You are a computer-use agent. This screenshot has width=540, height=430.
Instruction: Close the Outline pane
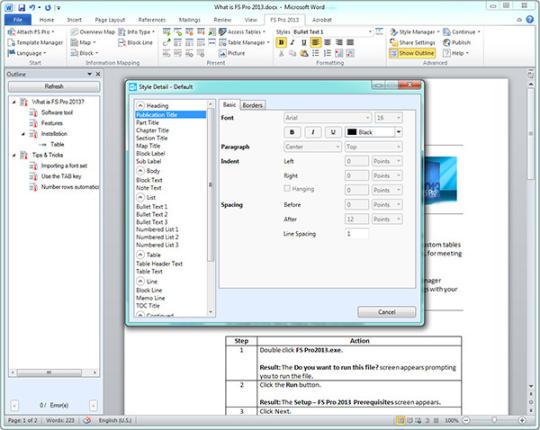pyautogui.click(x=98, y=74)
